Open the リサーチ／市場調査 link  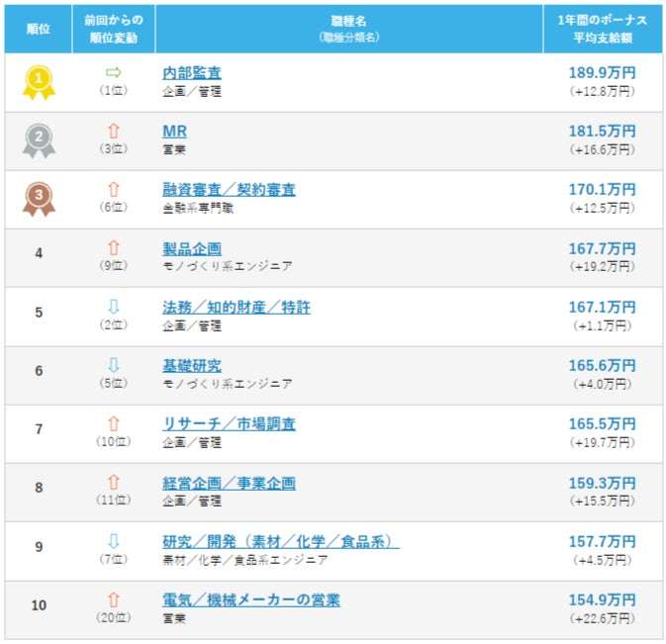229,424
